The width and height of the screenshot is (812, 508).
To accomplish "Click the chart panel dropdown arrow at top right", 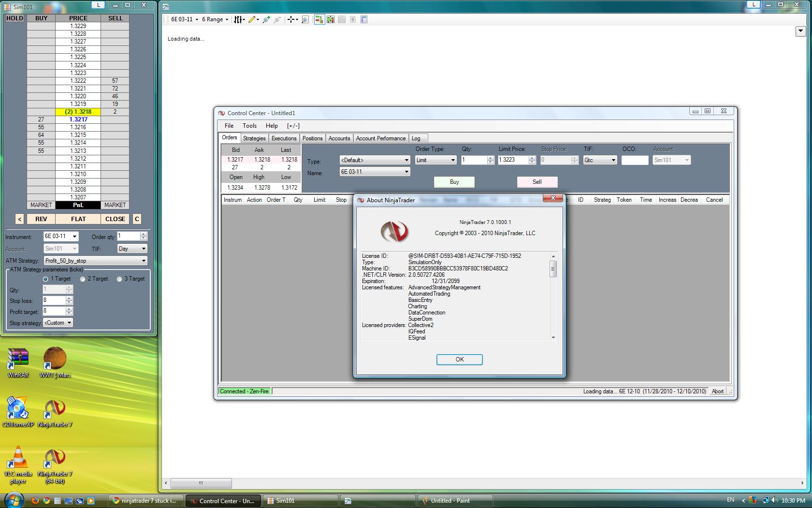I will pyautogui.click(x=800, y=31).
